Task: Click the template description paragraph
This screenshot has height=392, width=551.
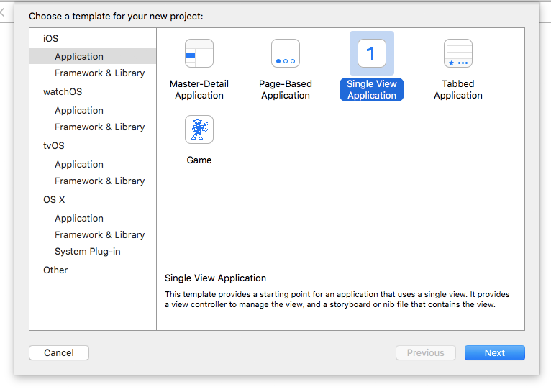Action: pyautogui.click(x=337, y=299)
